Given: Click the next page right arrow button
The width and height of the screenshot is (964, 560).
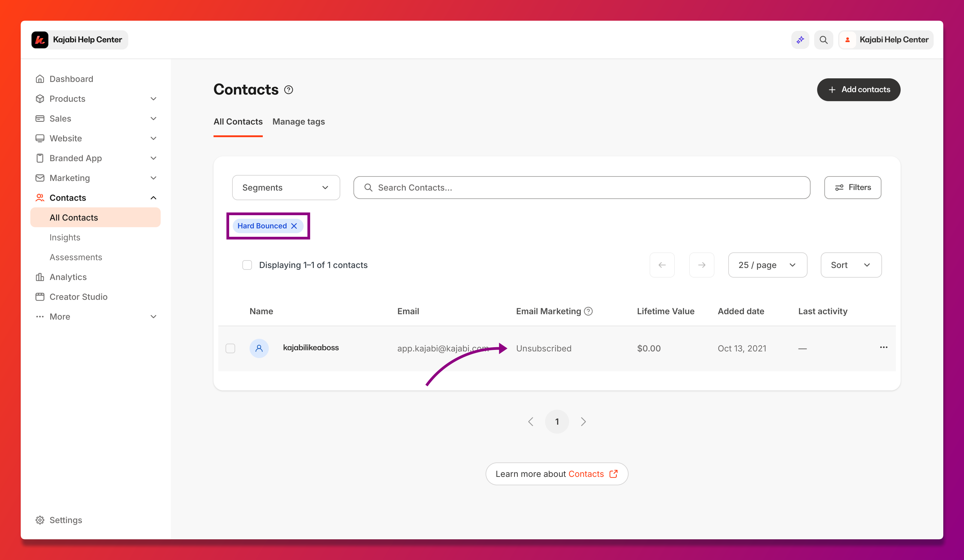Looking at the screenshot, I should point(702,265).
